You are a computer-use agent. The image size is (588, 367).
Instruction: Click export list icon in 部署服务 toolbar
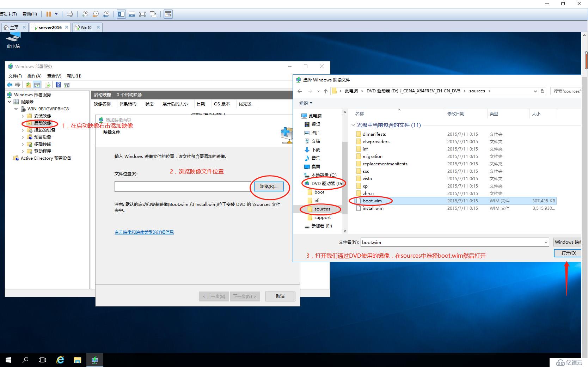(48, 85)
